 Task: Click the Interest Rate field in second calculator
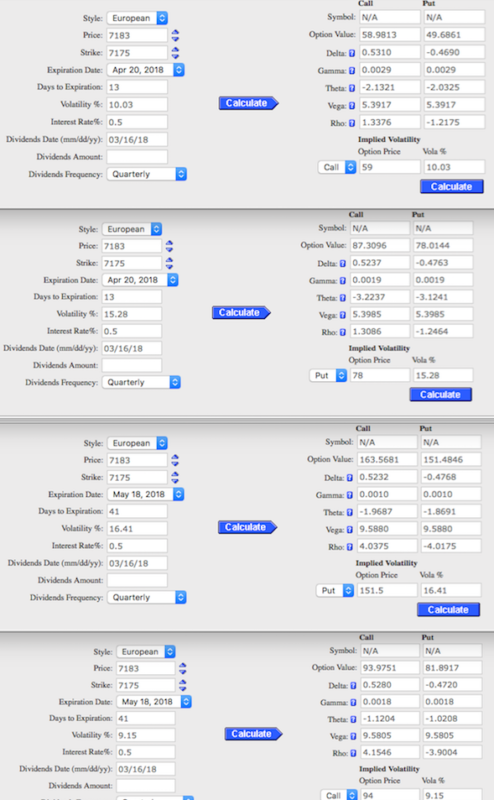(132, 331)
